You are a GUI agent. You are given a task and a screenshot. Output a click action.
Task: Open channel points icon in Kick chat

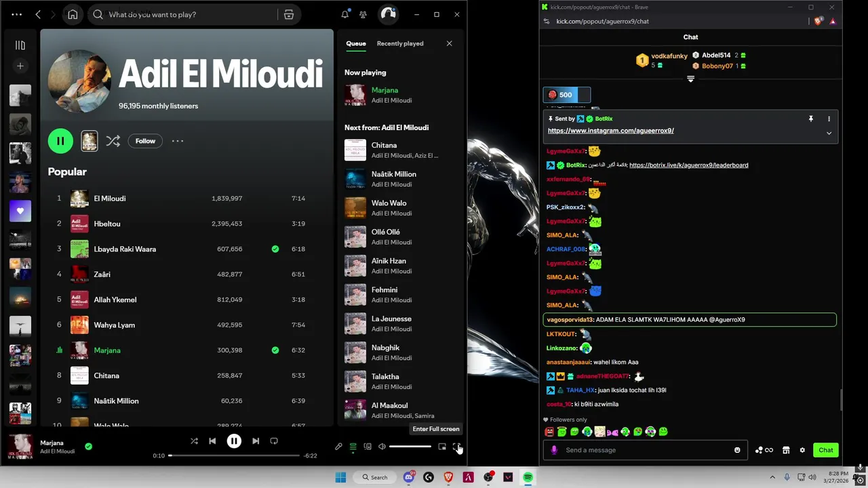(764, 450)
